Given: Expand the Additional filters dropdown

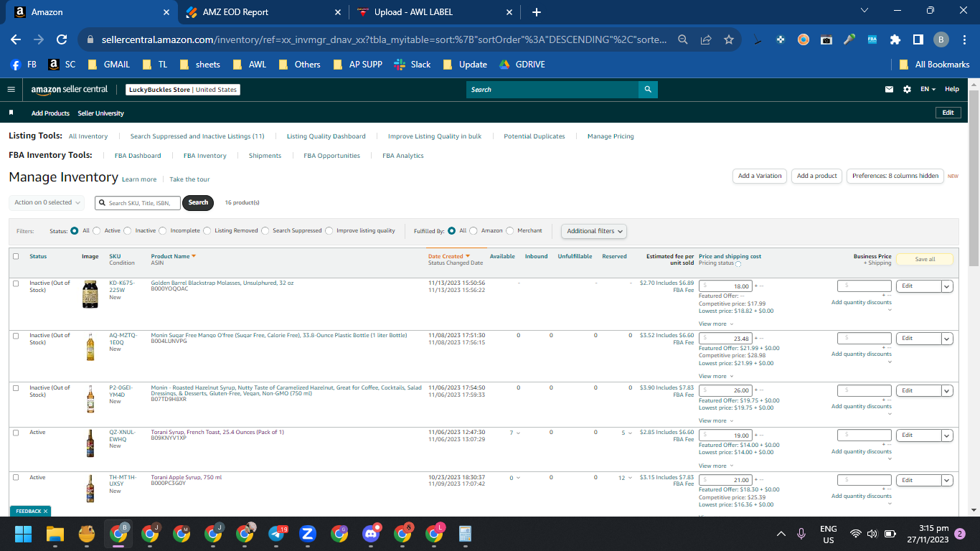Looking at the screenshot, I should click(x=594, y=231).
